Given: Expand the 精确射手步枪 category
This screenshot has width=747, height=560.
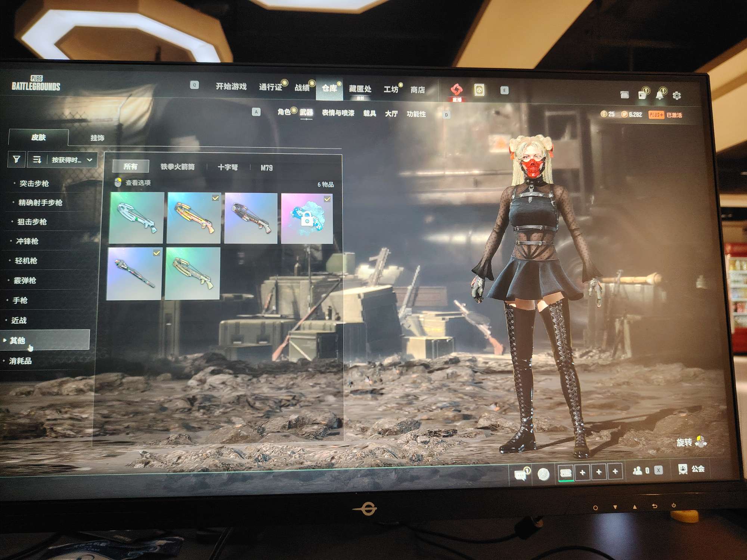Looking at the screenshot, I should point(40,202).
